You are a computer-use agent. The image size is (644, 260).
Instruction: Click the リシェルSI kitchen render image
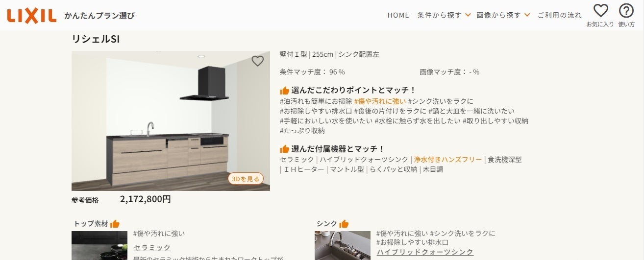(171, 121)
